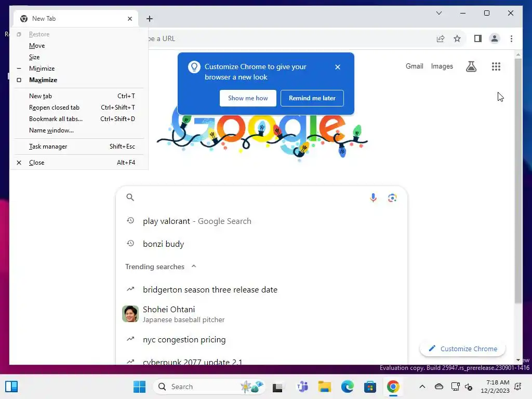Search by image with Lens icon

pyautogui.click(x=392, y=198)
